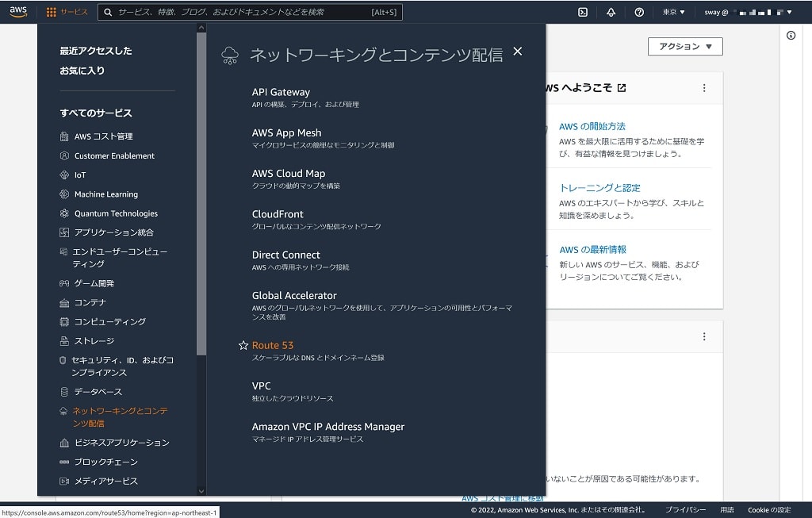
Task: Click the IoT category icon
Action: pos(64,175)
